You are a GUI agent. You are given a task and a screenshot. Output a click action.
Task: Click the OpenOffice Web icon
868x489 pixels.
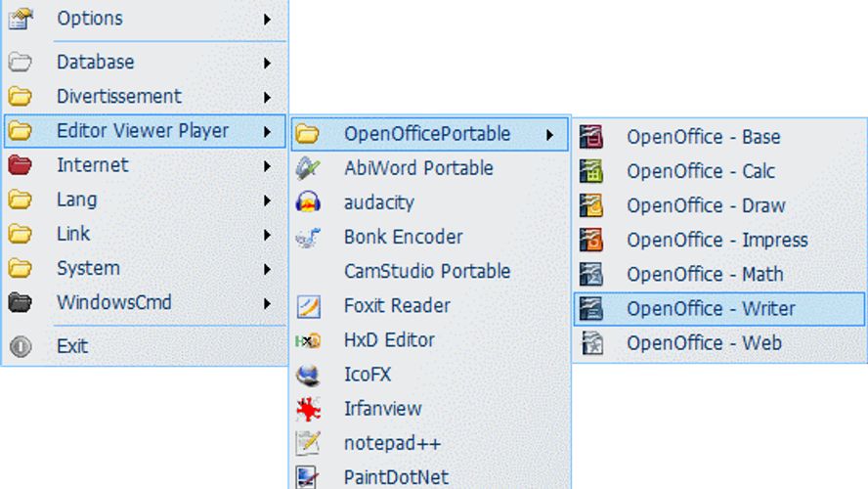click(591, 343)
